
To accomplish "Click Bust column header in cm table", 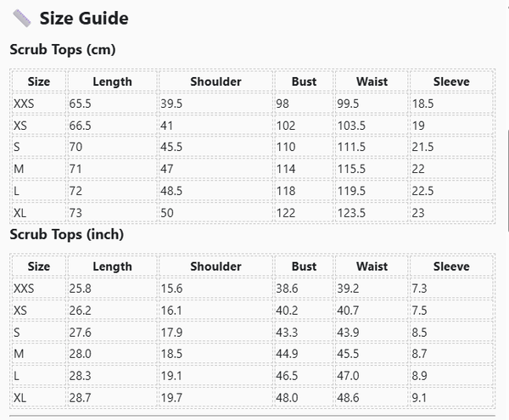I will pyautogui.click(x=304, y=81).
